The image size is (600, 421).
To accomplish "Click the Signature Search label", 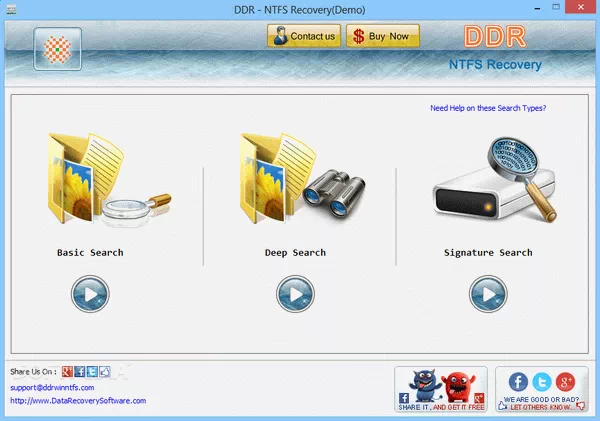I will coord(488,253).
